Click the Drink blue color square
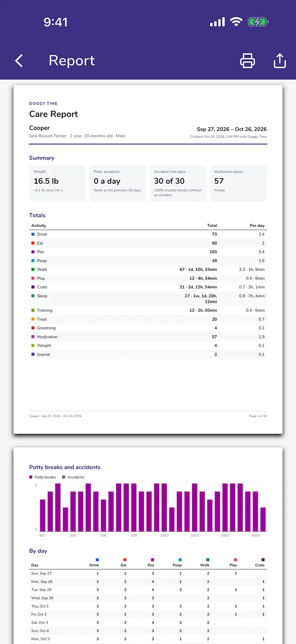This screenshot has height=644, width=296. click(33, 234)
